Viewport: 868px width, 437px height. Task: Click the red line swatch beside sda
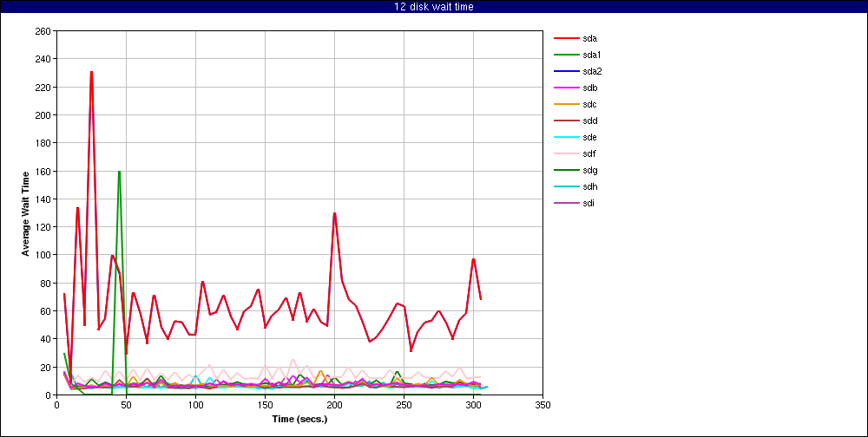pyautogui.click(x=566, y=38)
